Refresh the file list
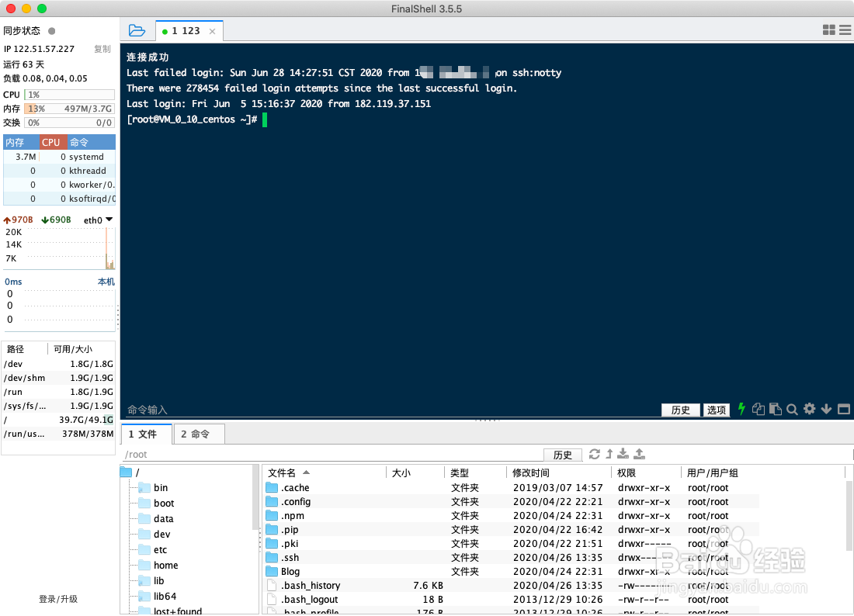The image size is (854, 616). click(595, 454)
